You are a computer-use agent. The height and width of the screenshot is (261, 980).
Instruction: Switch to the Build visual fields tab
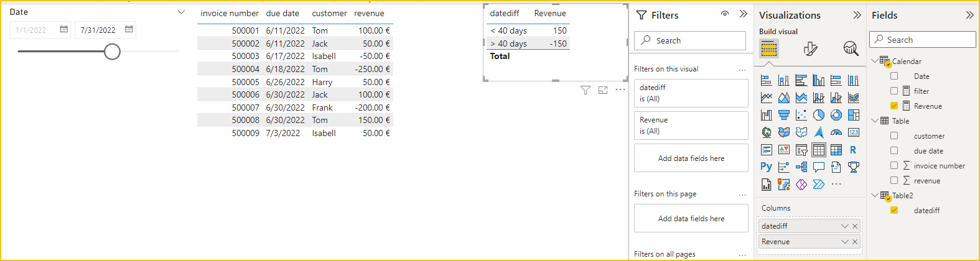point(769,48)
